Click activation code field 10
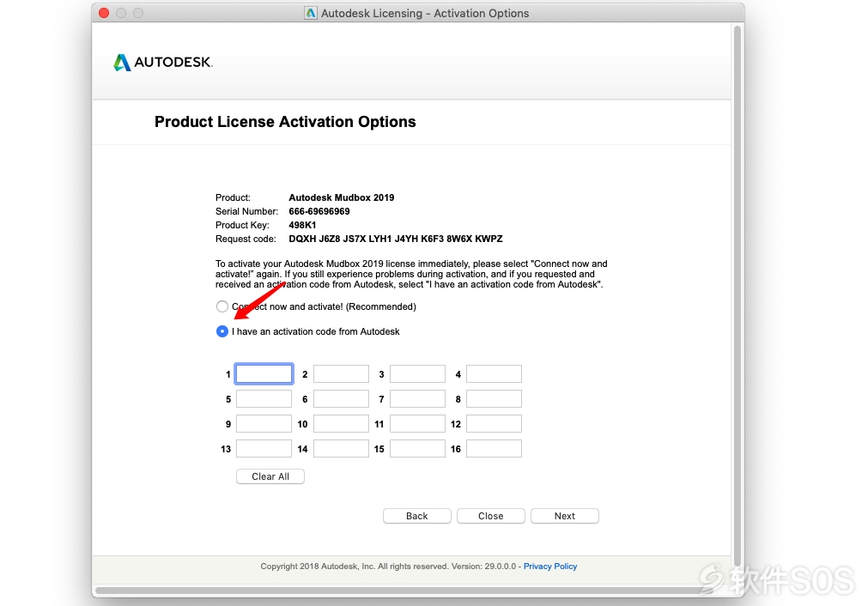 click(341, 424)
